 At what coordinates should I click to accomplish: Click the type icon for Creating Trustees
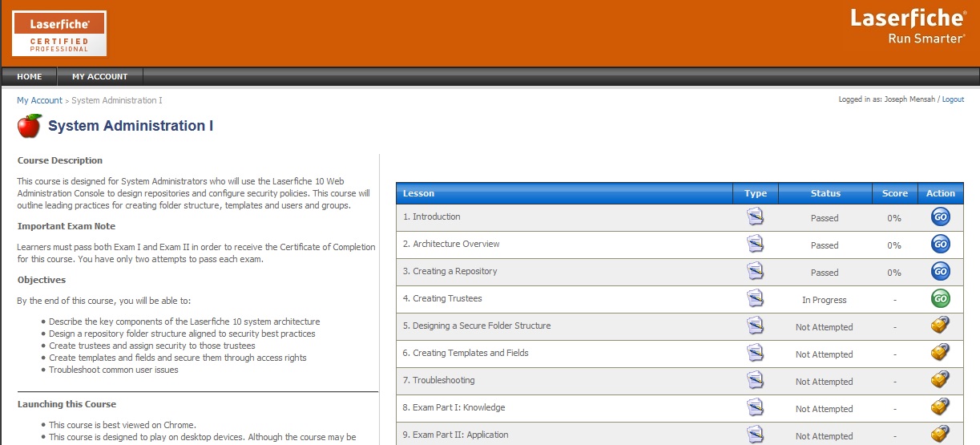point(755,299)
